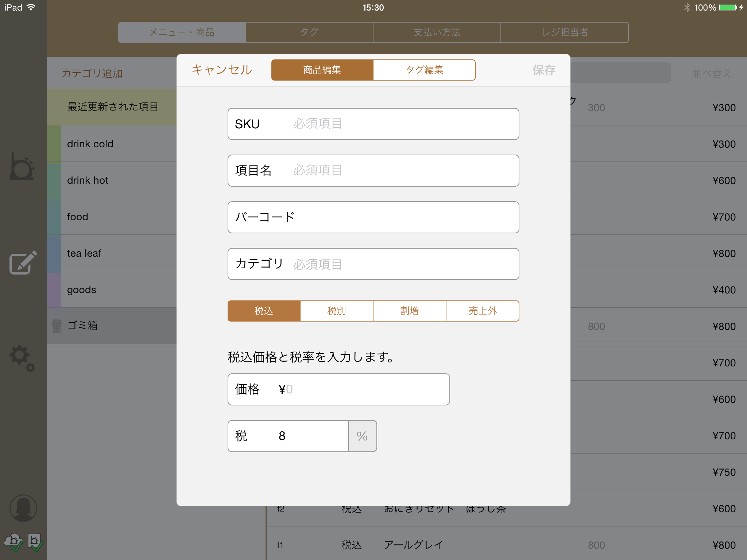
Task: Tap the cloud sync status icon
Action: [13, 542]
